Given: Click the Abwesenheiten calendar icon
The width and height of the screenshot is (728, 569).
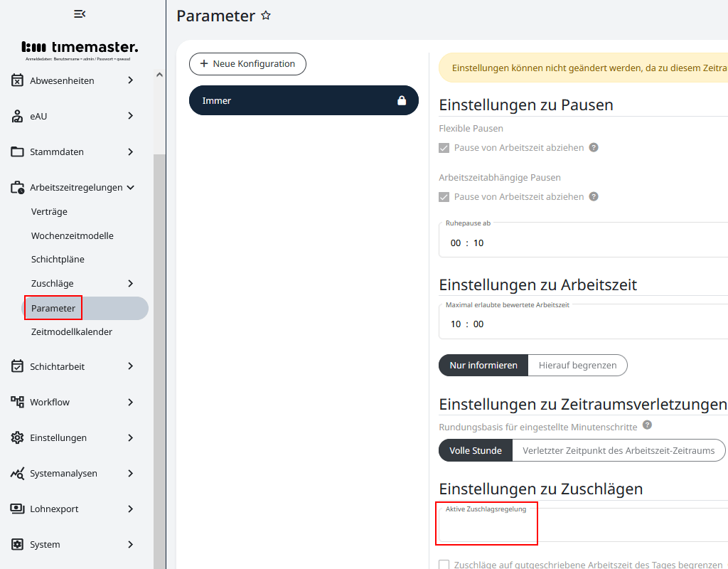Looking at the screenshot, I should (x=17, y=80).
